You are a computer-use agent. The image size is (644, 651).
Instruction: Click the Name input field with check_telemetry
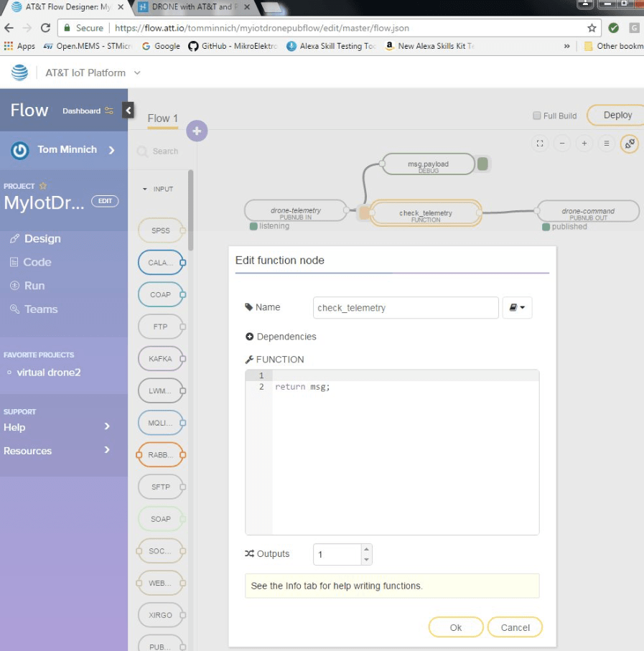406,308
